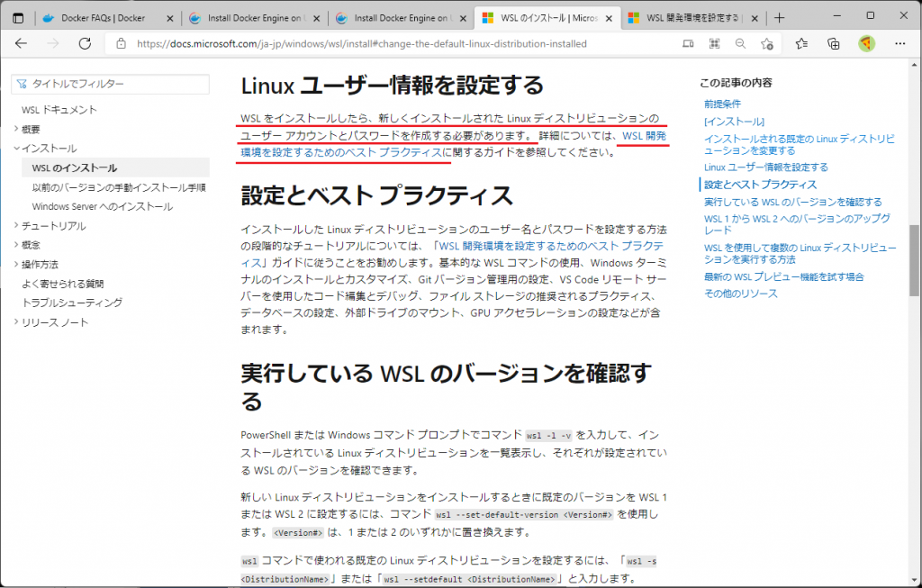Open the browser Settings and more menu
This screenshot has width=922, height=588.
pos(899,43)
